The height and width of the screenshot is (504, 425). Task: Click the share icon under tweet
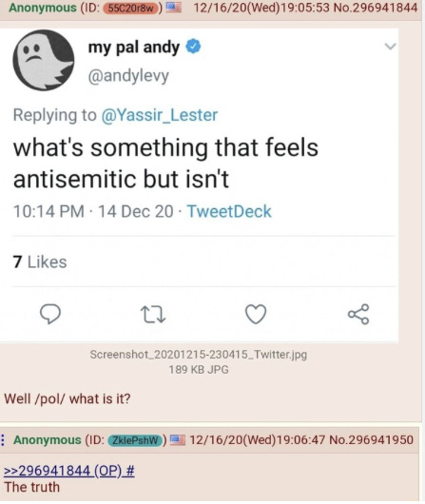point(358,314)
